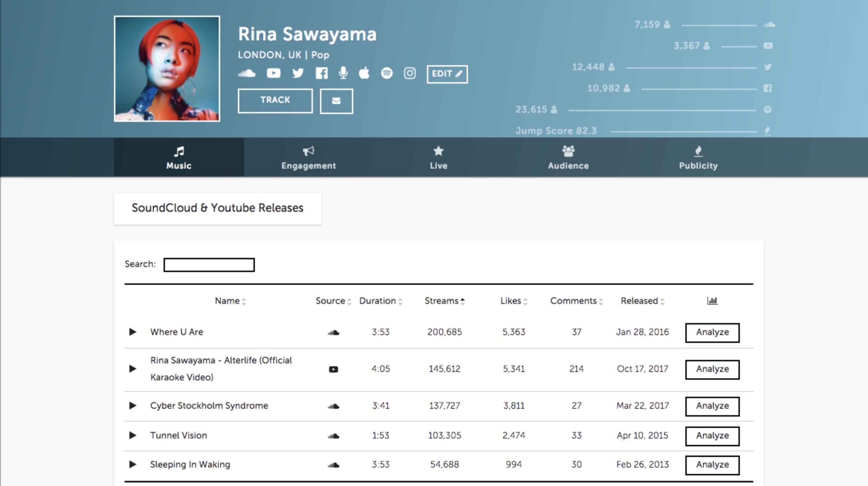This screenshot has width=868, height=486.
Task: Click the envelope message button
Action: pos(336,101)
